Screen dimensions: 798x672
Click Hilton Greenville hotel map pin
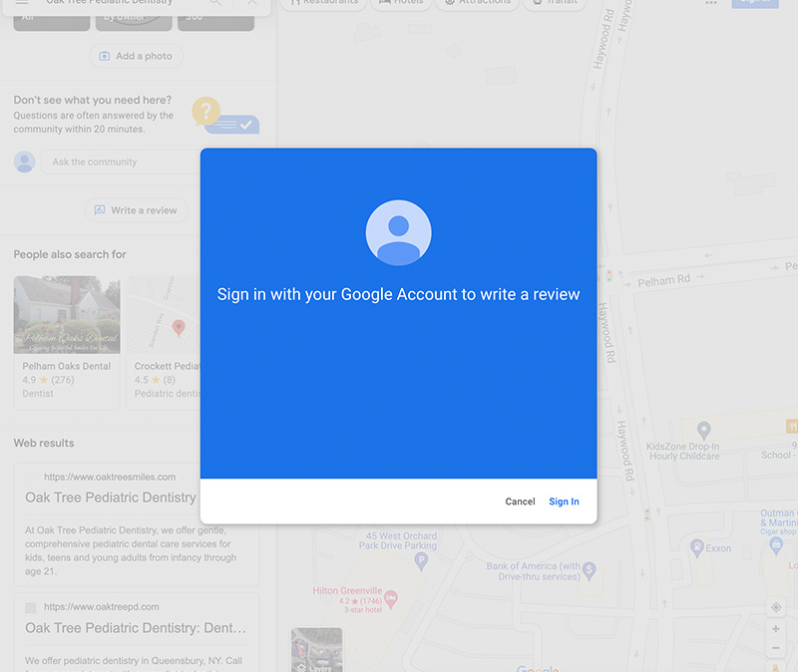(390, 599)
